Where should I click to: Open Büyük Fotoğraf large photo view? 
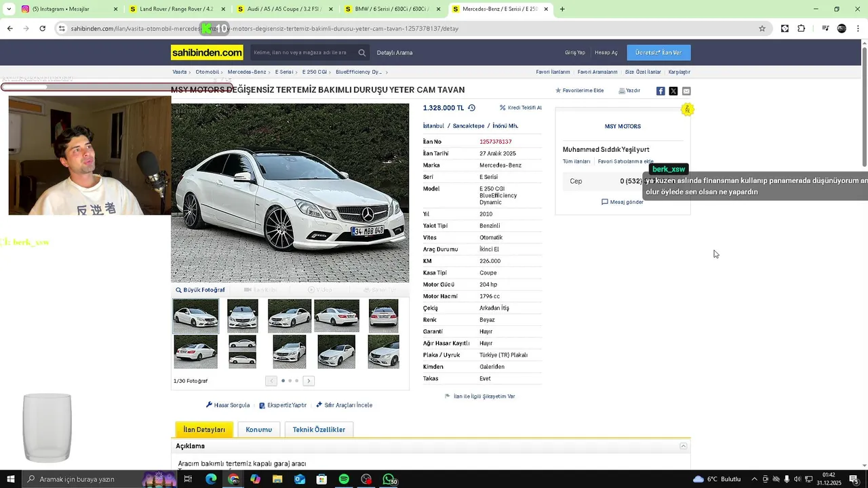pos(200,290)
